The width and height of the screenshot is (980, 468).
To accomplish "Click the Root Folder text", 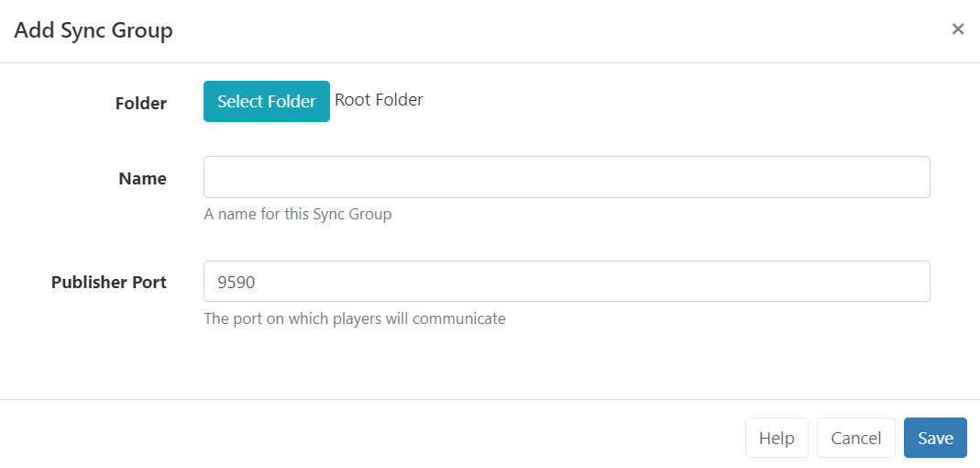I will coord(379,100).
